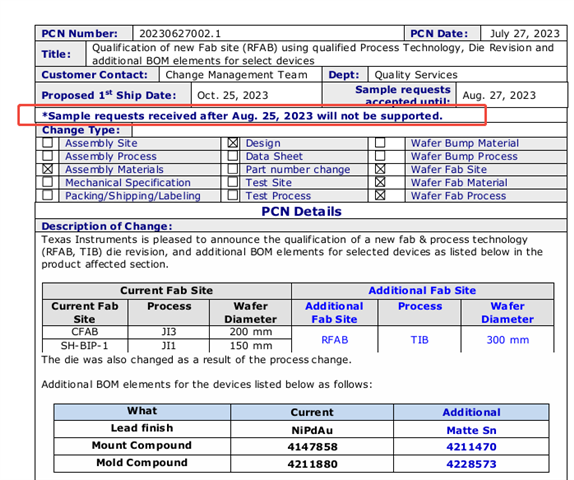Click the SH-BIP-1 cell
Image resolution: width=574 pixels, height=480 pixels.
[x=85, y=346]
